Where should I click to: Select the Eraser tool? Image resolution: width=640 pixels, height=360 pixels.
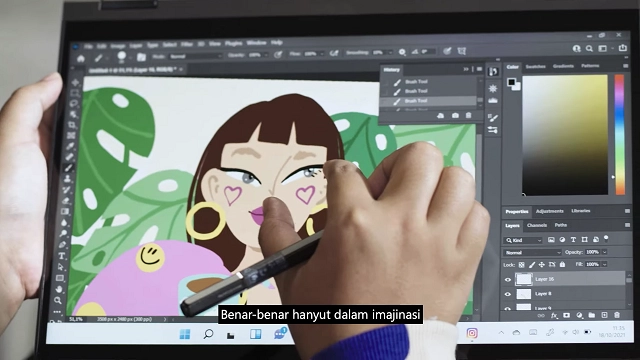tap(66, 200)
